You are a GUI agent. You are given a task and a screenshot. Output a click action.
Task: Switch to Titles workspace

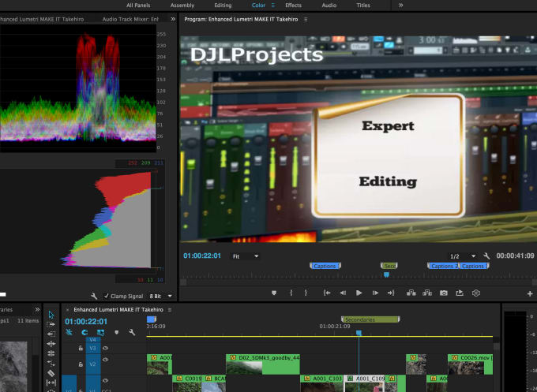pos(363,6)
